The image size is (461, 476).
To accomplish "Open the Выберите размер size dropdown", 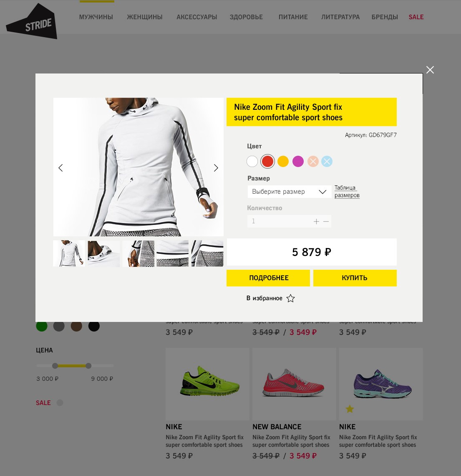I will 290,192.
